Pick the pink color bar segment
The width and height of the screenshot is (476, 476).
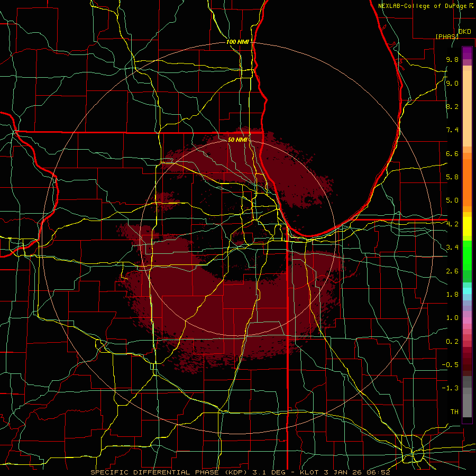(x=467, y=321)
